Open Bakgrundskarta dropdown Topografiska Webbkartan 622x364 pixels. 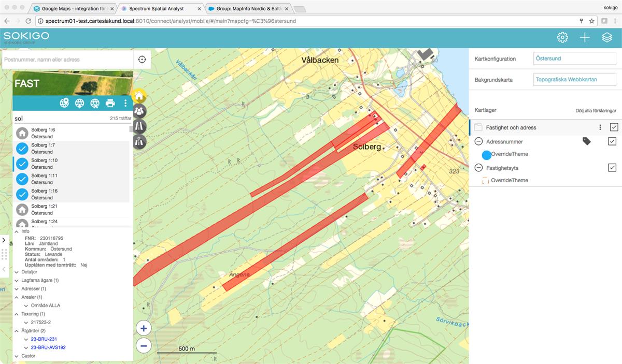point(575,80)
